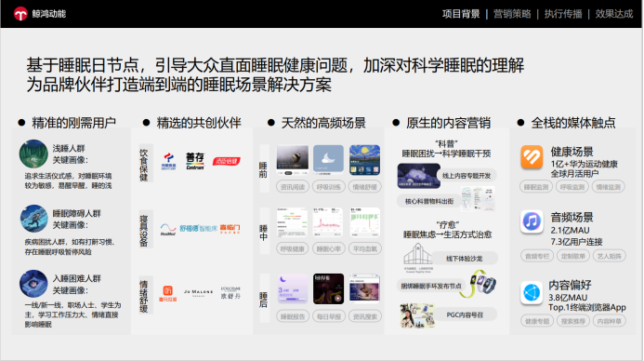Click the 情绪舒缓 pill under 睡前

[x=364, y=187]
